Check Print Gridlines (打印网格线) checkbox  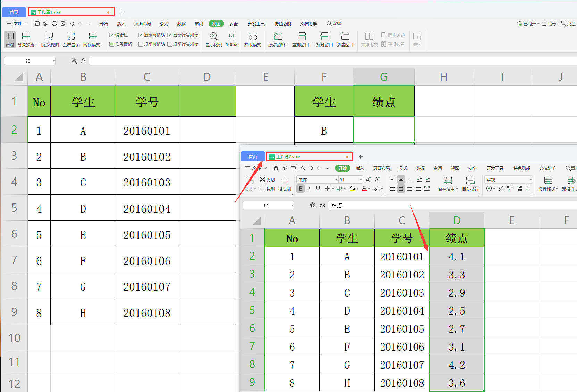141,44
